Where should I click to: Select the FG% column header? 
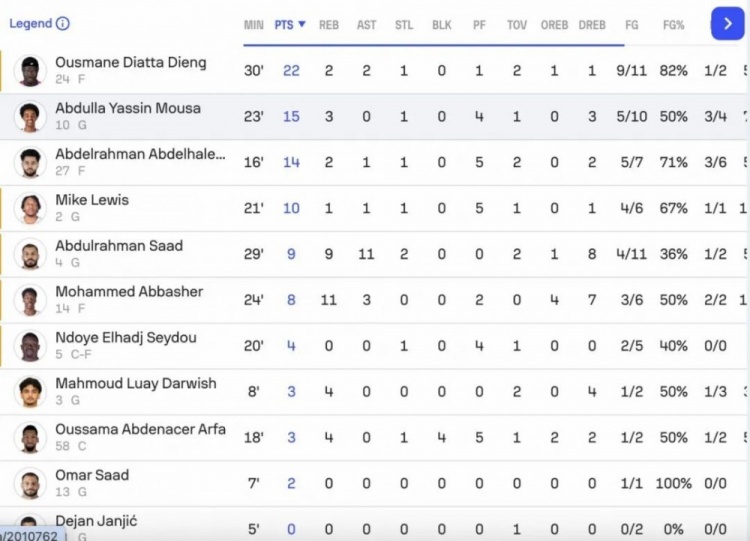point(673,25)
